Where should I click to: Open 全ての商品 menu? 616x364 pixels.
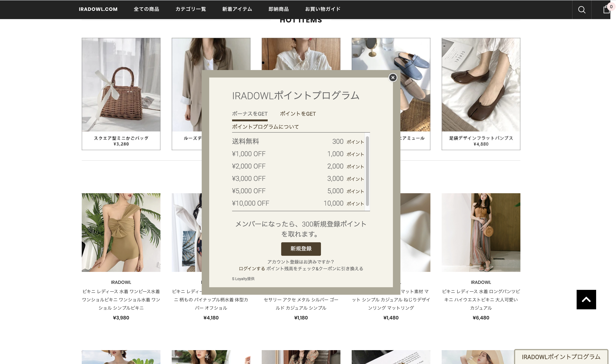click(146, 9)
